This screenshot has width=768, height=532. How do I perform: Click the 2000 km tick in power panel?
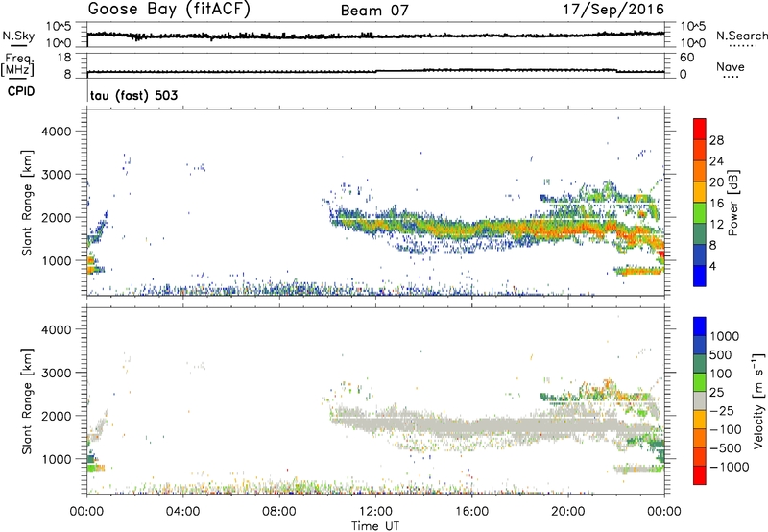[x=56, y=217]
